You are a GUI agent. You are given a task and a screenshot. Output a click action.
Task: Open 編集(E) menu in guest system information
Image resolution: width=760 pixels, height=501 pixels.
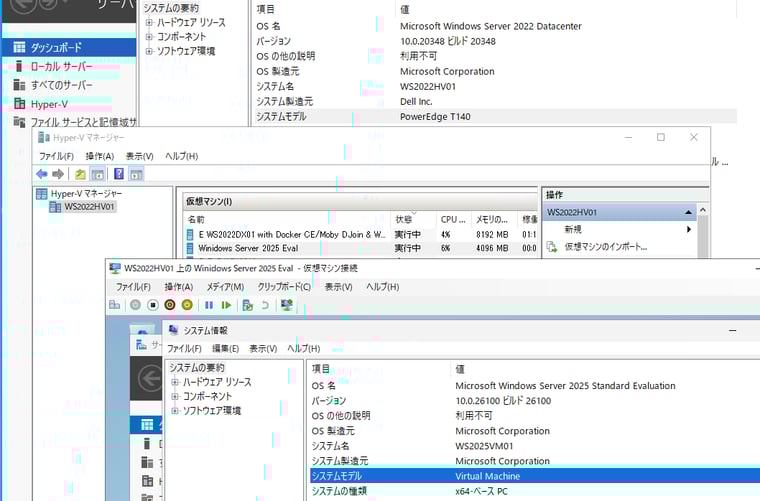click(225, 348)
